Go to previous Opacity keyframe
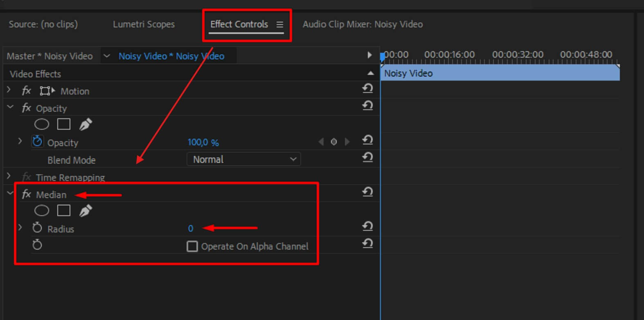This screenshot has height=320, width=644. pos(321,142)
